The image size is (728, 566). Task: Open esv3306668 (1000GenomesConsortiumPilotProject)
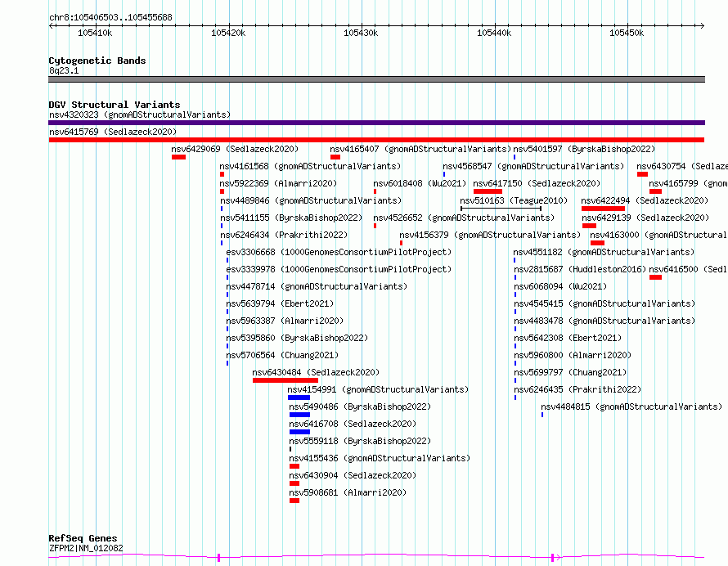coord(339,252)
